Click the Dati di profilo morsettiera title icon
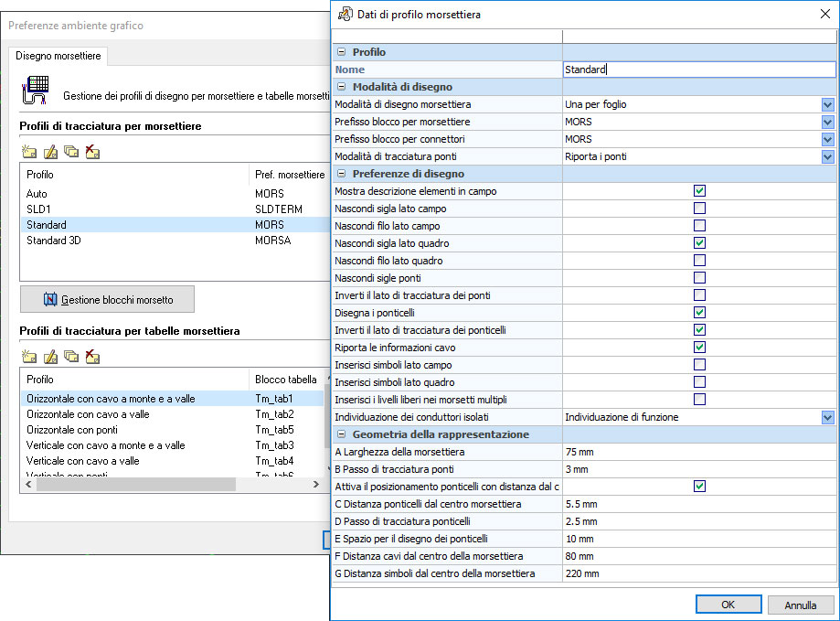 (x=345, y=14)
